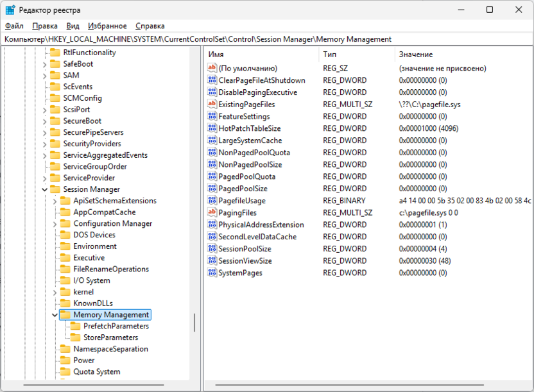
Task: Select the RtlFunctionality key
Action: tap(90, 53)
